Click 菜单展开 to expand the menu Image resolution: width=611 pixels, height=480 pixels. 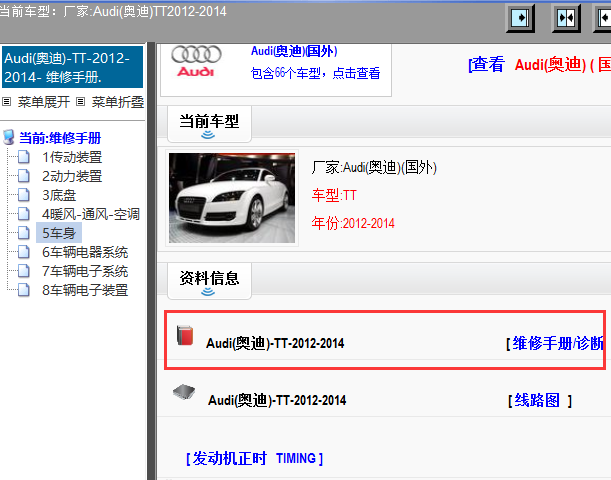pyautogui.click(x=43, y=102)
